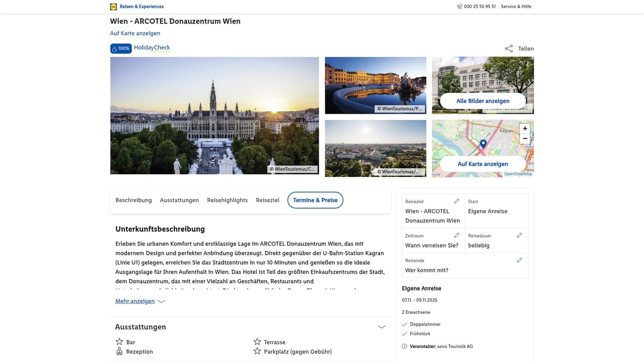The image size is (644, 362).
Task: Click the share icon next to Teilen
Action: coord(509,49)
